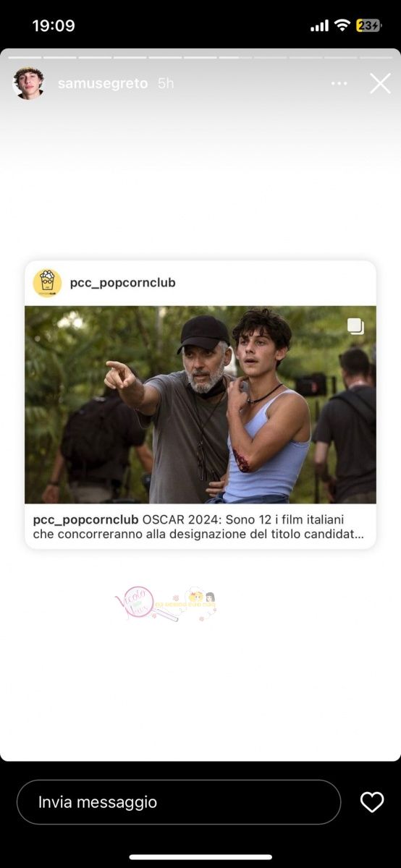Click the Invia messaggio input field
Viewport: 401px width, 868px height.
click(179, 801)
